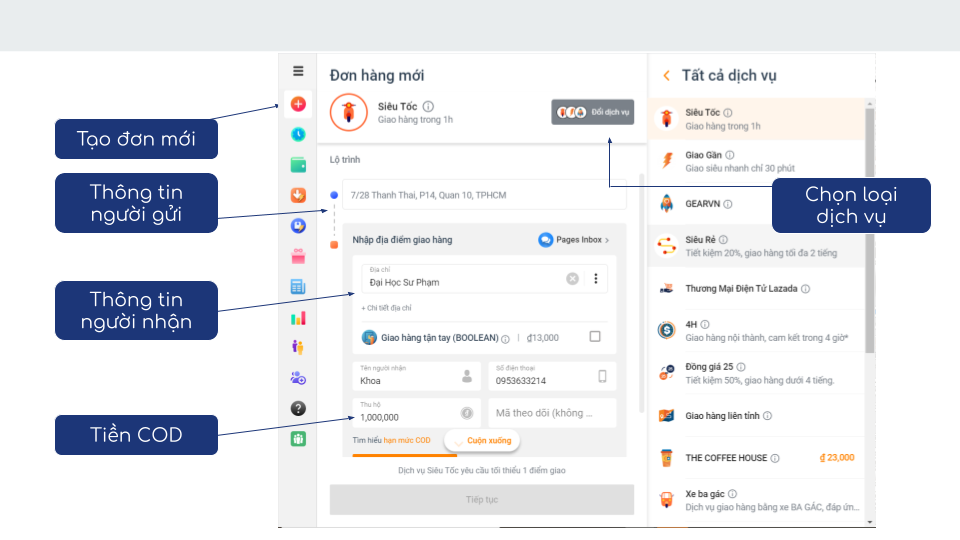The image size is (960, 540).
Task: Click the GEARVN rocket icon
Action: 667,203
